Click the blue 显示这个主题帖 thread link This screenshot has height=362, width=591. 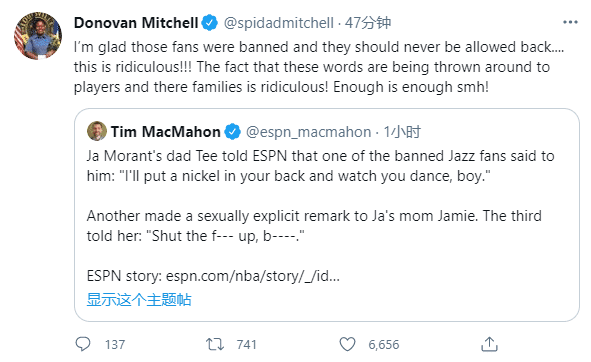[x=139, y=300]
